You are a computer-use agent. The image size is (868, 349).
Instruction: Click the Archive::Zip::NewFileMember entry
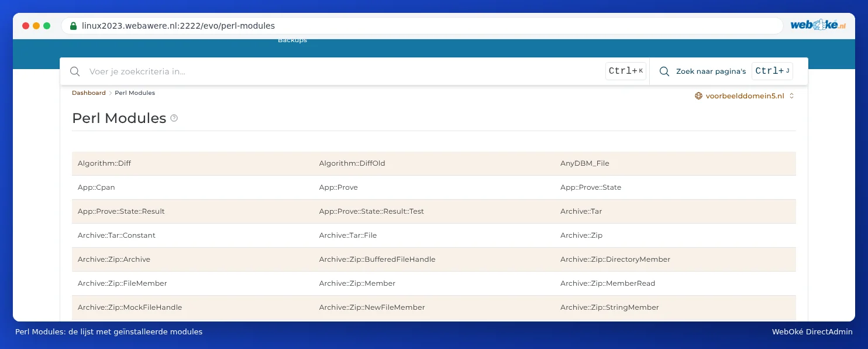372,307
